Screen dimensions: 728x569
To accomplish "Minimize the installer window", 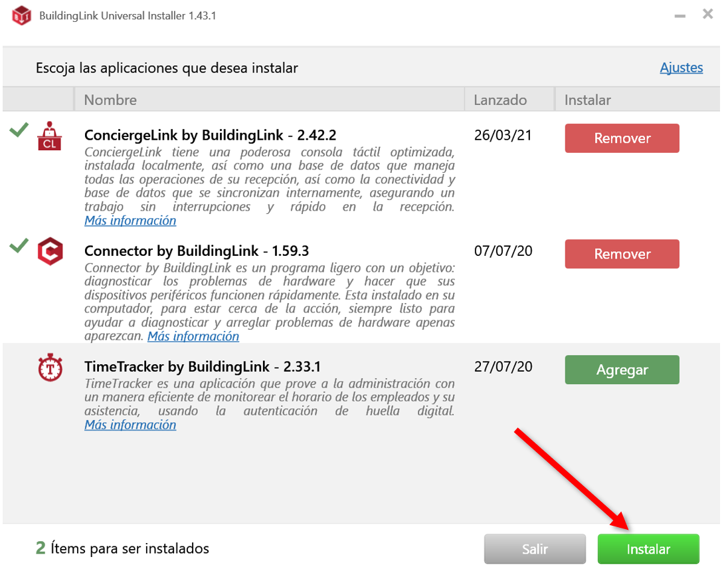I will 680,16.
